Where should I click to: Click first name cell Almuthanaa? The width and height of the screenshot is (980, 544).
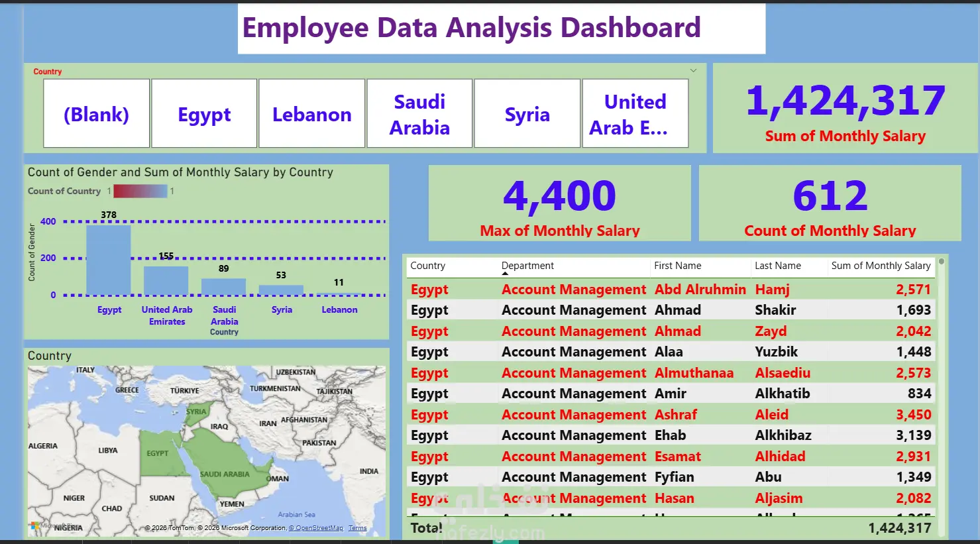click(694, 373)
